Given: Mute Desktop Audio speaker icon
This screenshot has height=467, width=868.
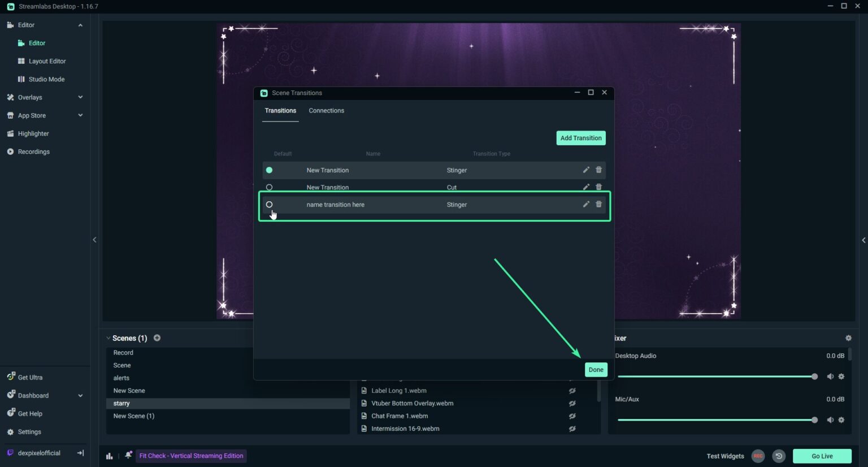Looking at the screenshot, I should (830, 376).
